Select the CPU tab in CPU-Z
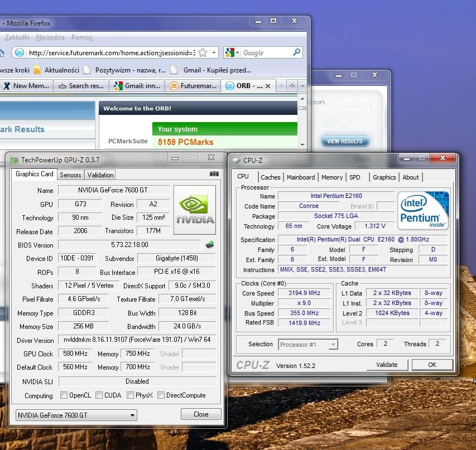Screen dimensions: 476x450 pyautogui.click(x=243, y=176)
